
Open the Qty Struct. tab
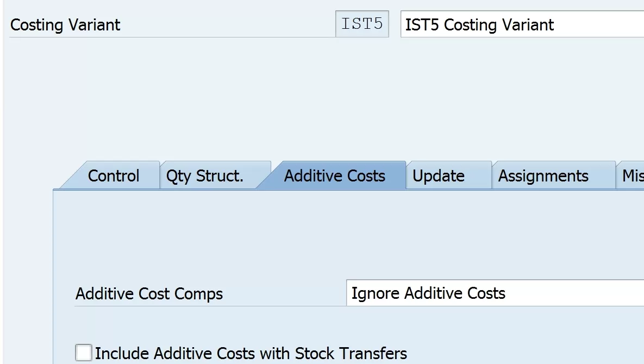pyautogui.click(x=205, y=176)
